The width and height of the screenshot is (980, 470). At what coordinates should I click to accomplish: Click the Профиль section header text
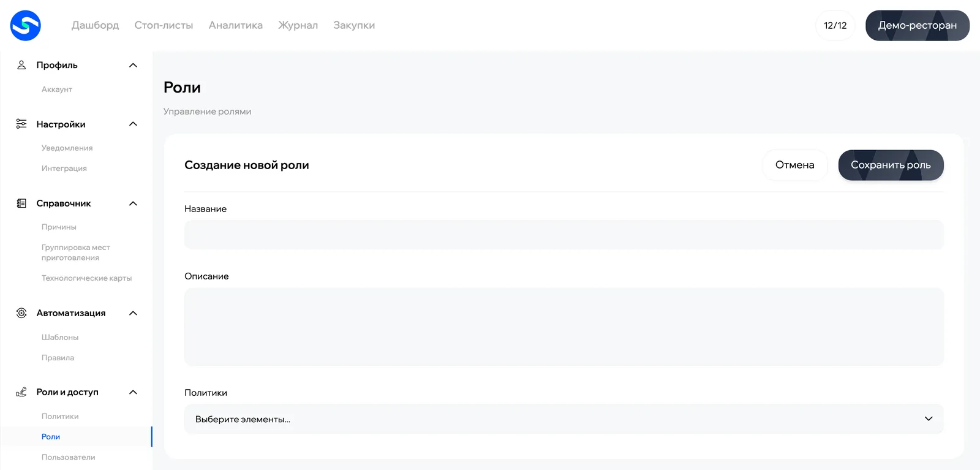[x=57, y=65]
